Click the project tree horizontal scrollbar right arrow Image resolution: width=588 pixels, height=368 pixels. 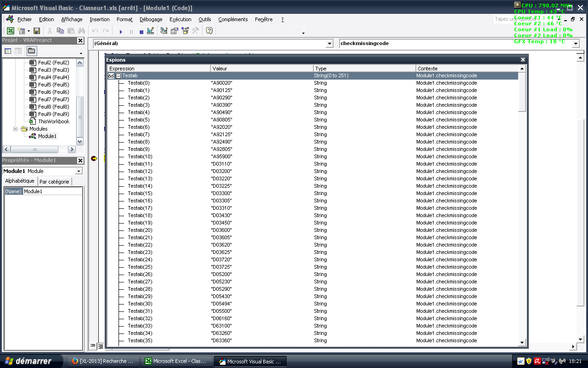click(72, 149)
